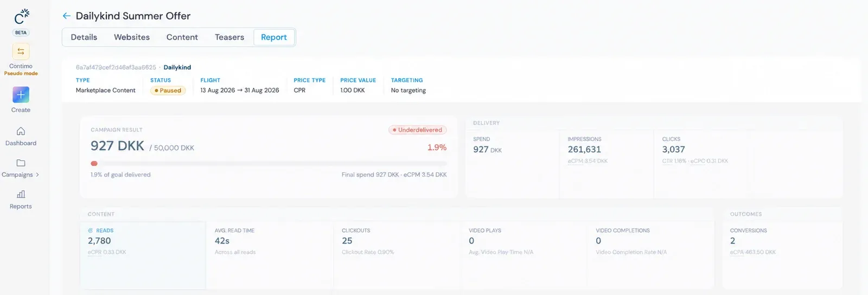Click Video Completion Rate N/A text
The height and width of the screenshot is (295, 868).
coord(631,252)
